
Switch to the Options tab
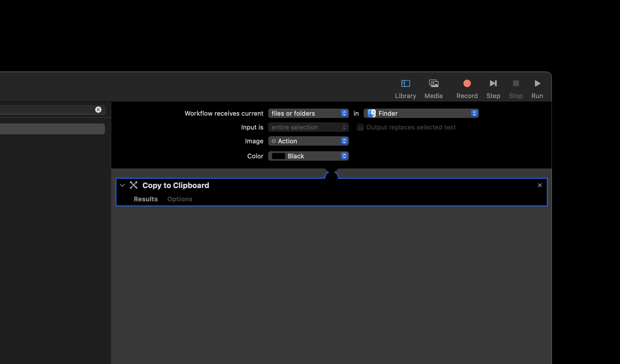click(179, 199)
